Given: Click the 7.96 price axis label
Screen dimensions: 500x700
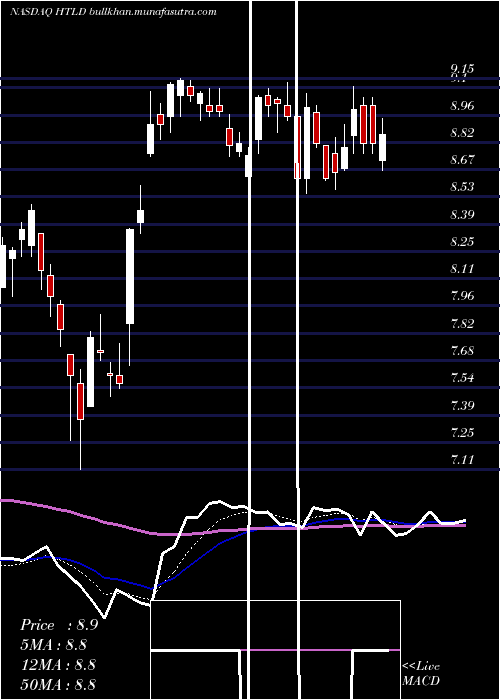Looking at the screenshot, I should pyautogui.click(x=462, y=296).
